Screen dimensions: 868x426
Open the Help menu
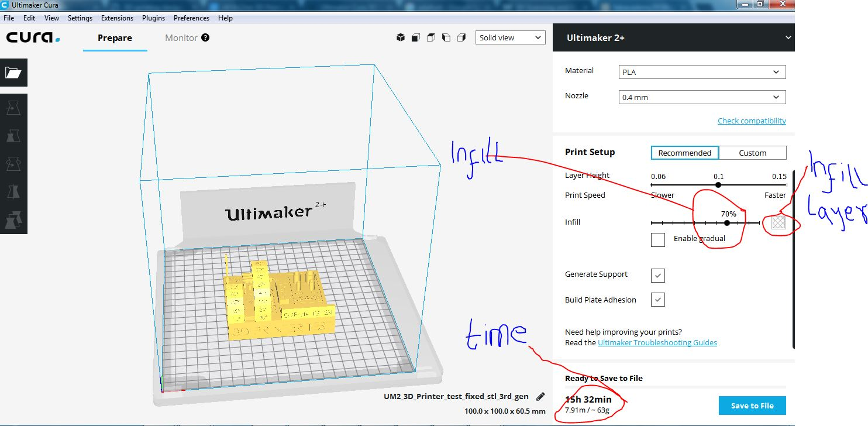pyautogui.click(x=226, y=18)
